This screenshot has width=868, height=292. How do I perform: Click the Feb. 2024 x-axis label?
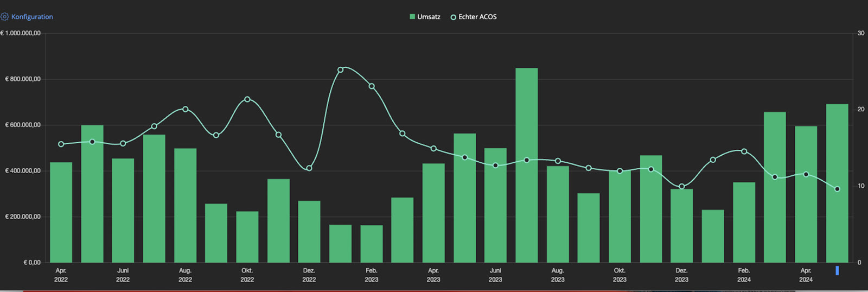pyautogui.click(x=744, y=275)
